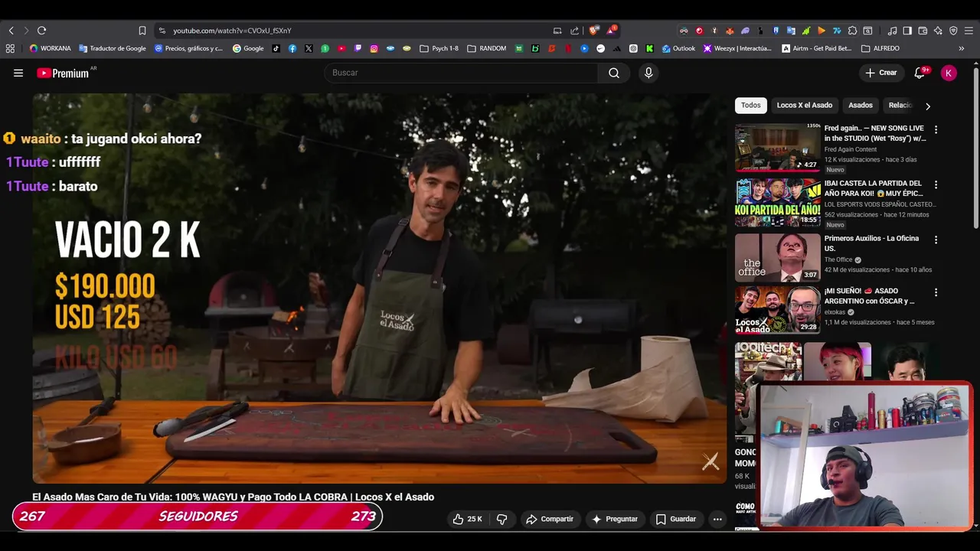This screenshot has height=551, width=980.
Task: Open Fred again NEW SONG LIVE video thumbnail
Action: pyautogui.click(x=777, y=148)
